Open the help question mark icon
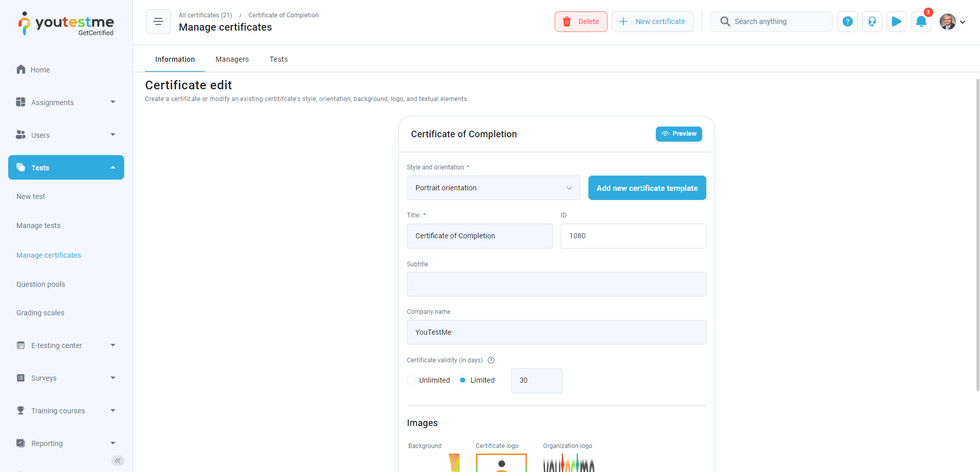This screenshot has height=472, width=980. (847, 21)
